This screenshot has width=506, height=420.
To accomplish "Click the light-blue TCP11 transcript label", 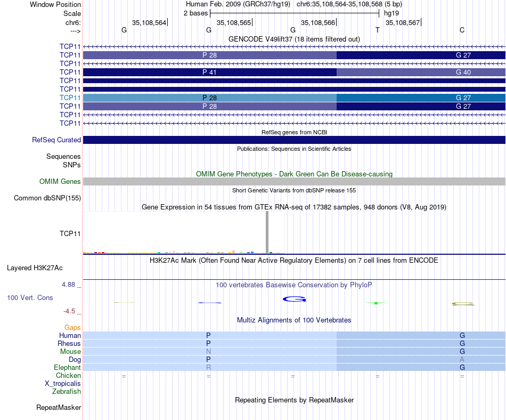I will pos(70,98).
